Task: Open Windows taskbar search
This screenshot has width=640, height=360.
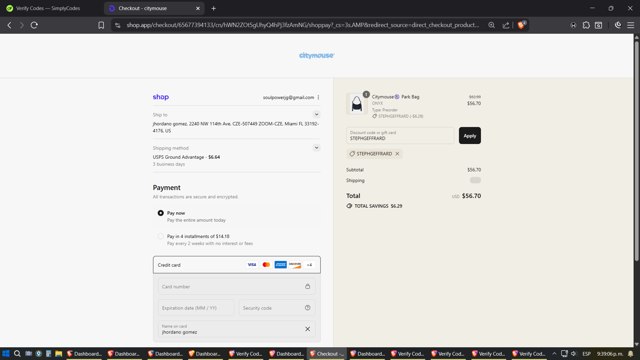Action: point(17,353)
